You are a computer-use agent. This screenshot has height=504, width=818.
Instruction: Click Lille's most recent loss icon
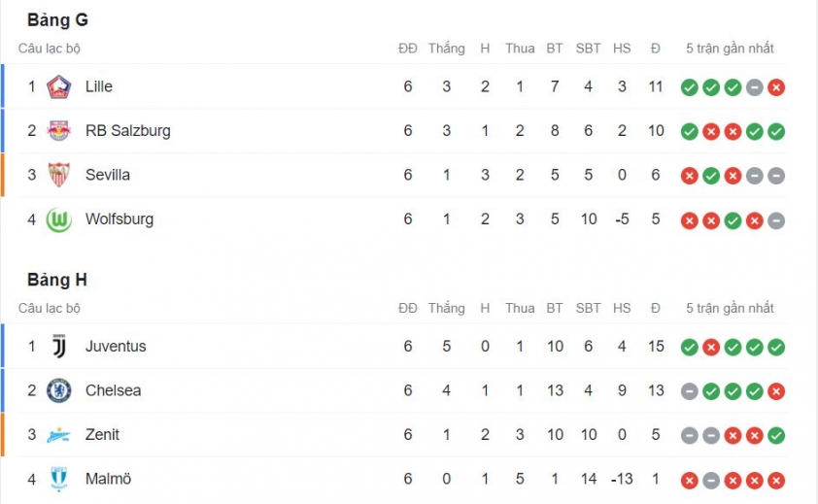point(776,87)
